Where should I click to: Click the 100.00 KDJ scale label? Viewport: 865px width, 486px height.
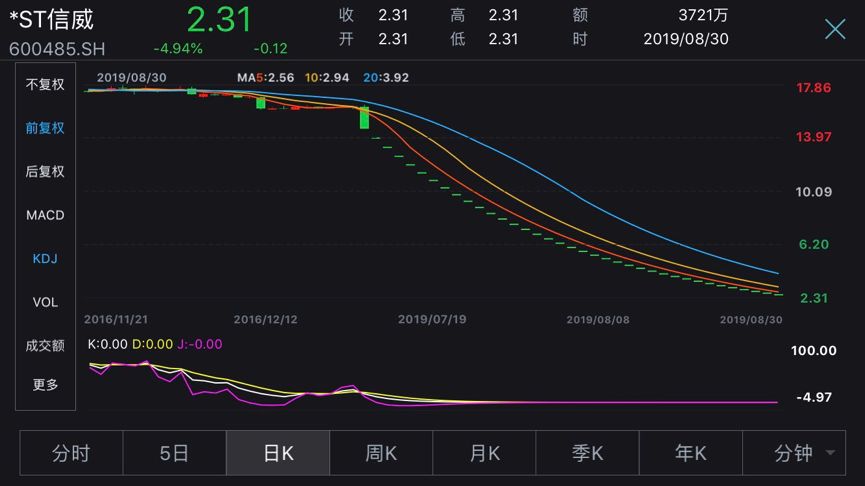(813, 350)
